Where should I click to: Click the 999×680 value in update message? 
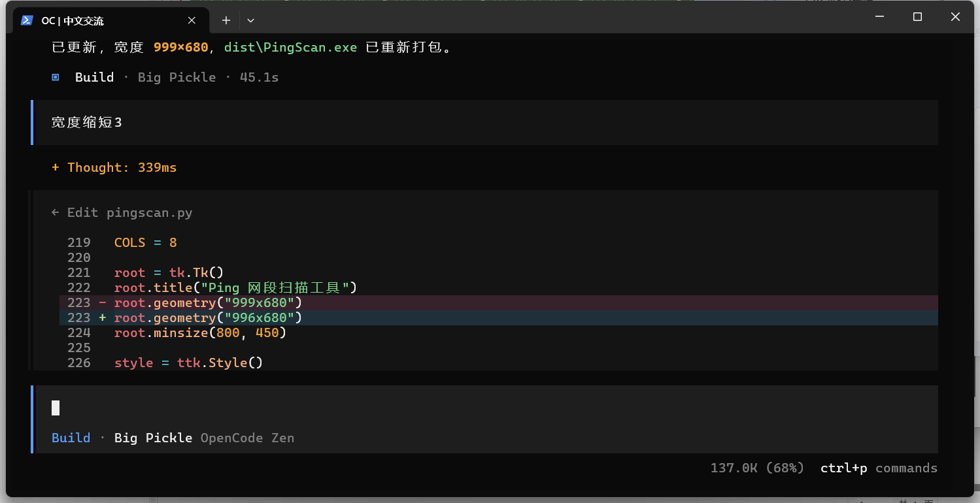(180, 47)
